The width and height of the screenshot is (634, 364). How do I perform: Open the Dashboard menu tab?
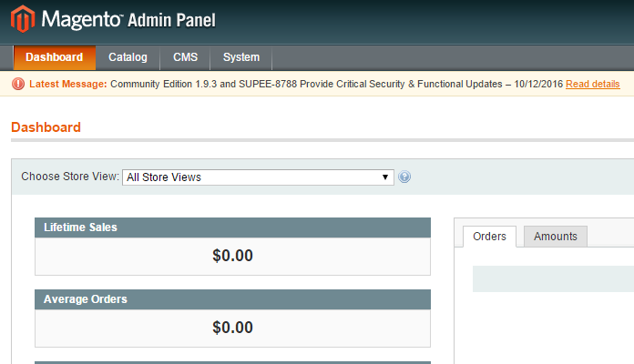pyautogui.click(x=54, y=57)
